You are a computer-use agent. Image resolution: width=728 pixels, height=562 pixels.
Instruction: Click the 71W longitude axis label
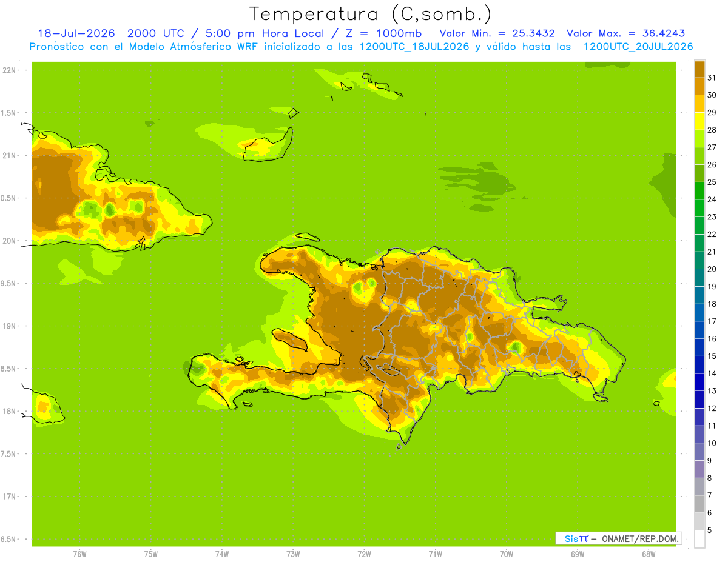[435, 554]
